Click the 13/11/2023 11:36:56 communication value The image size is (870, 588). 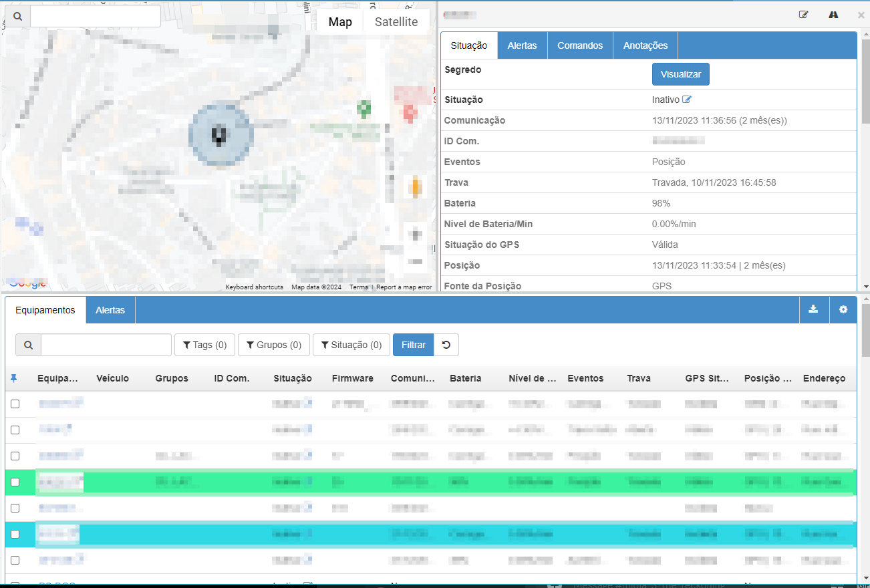coord(720,120)
